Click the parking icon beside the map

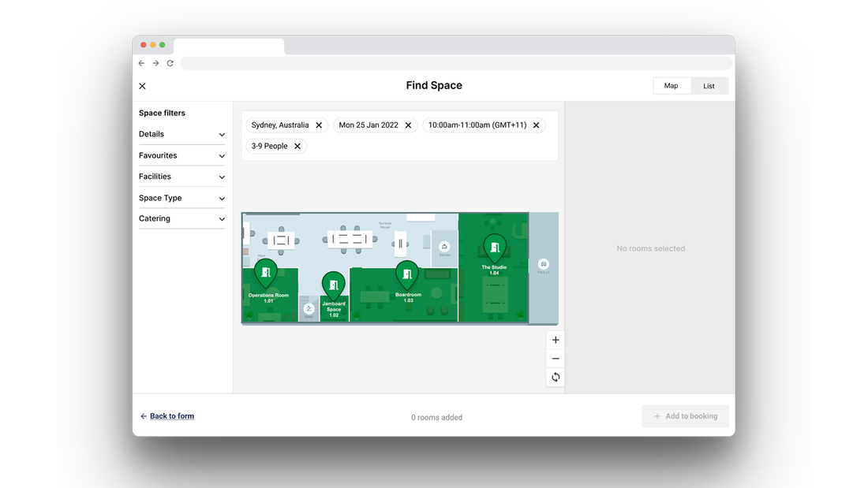pos(543,264)
